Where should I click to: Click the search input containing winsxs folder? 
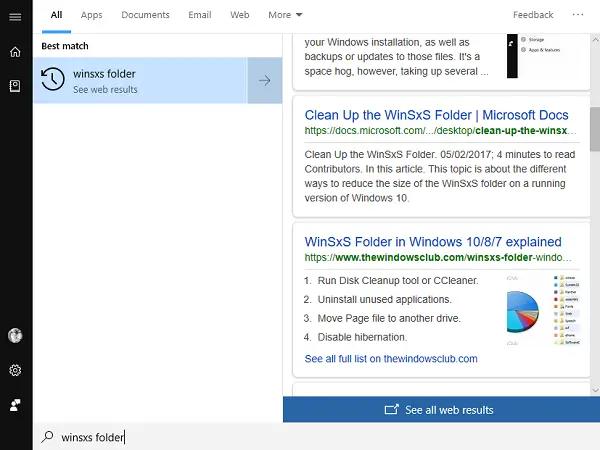point(316,437)
